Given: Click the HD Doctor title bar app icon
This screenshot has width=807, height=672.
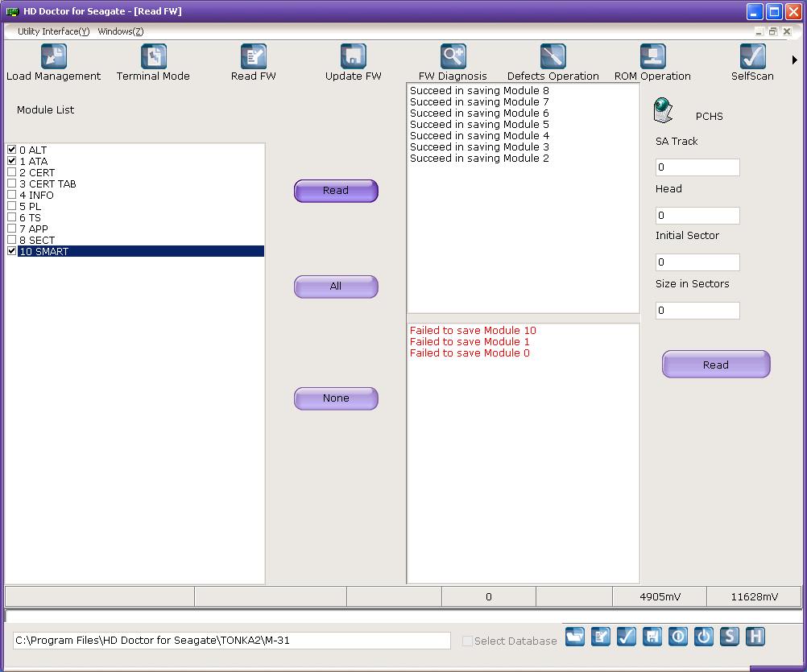Looking at the screenshot, I should [12, 11].
